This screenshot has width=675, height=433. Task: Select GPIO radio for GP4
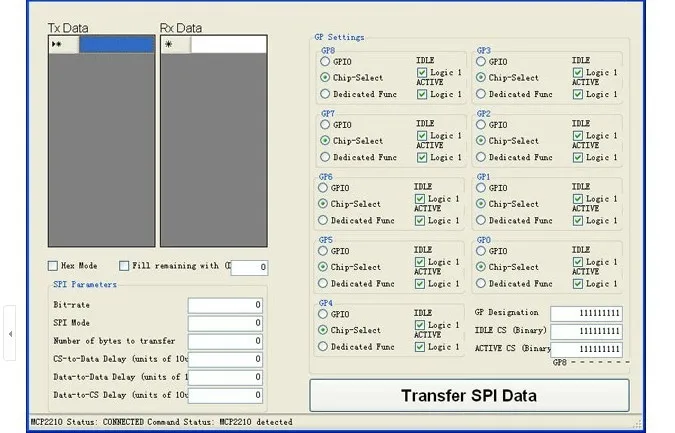[323, 314]
